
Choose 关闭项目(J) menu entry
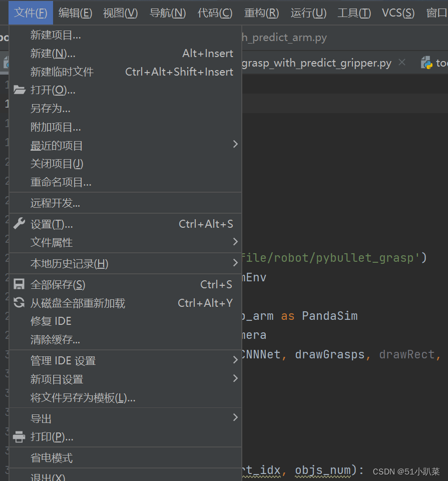(x=125, y=164)
